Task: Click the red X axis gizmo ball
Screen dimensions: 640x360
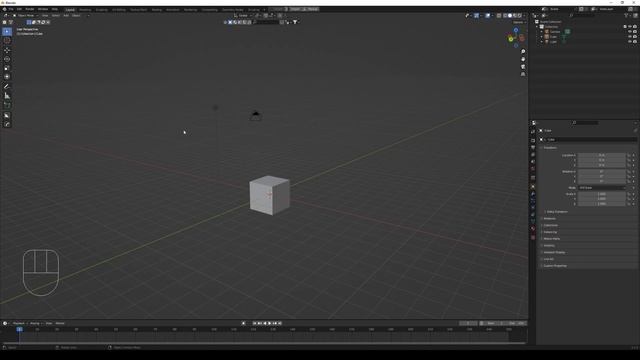Action: [x=522, y=38]
